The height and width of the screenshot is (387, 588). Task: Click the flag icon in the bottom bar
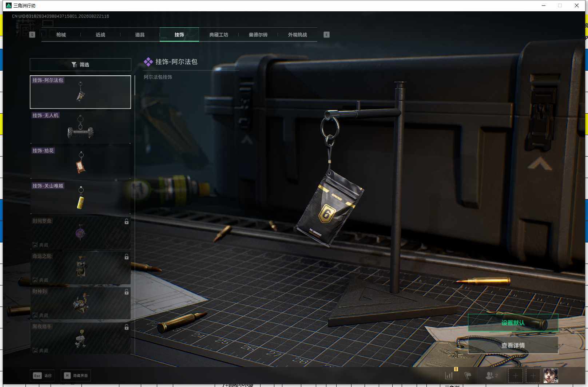click(468, 375)
